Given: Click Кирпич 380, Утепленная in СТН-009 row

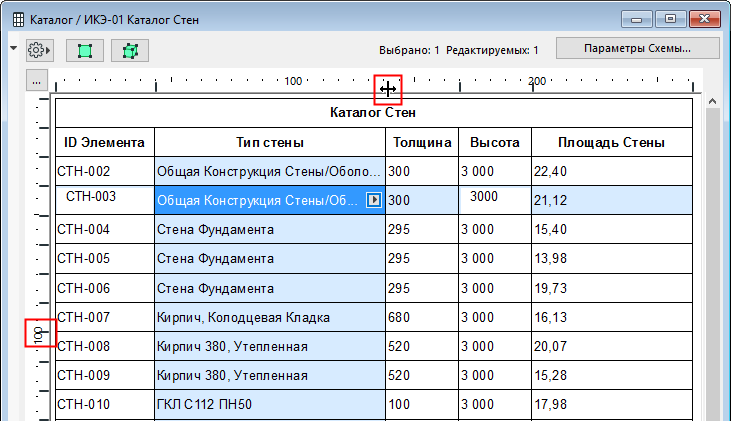Looking at the screenshot, I should pos(269,375).
